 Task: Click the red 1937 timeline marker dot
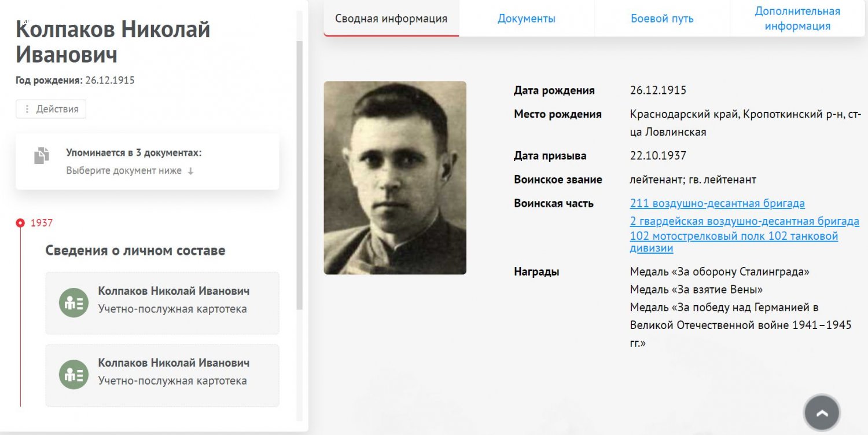[x=20, y=222]
